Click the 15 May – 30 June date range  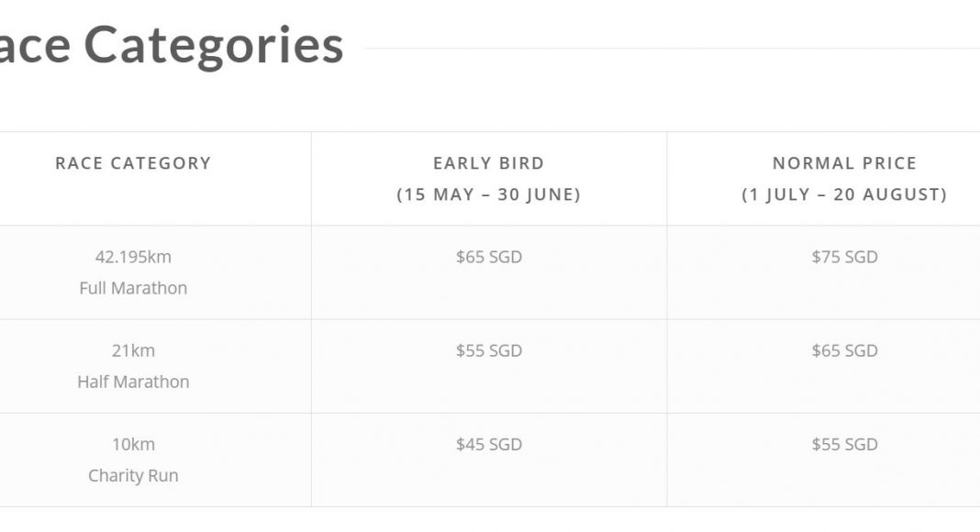489,194
